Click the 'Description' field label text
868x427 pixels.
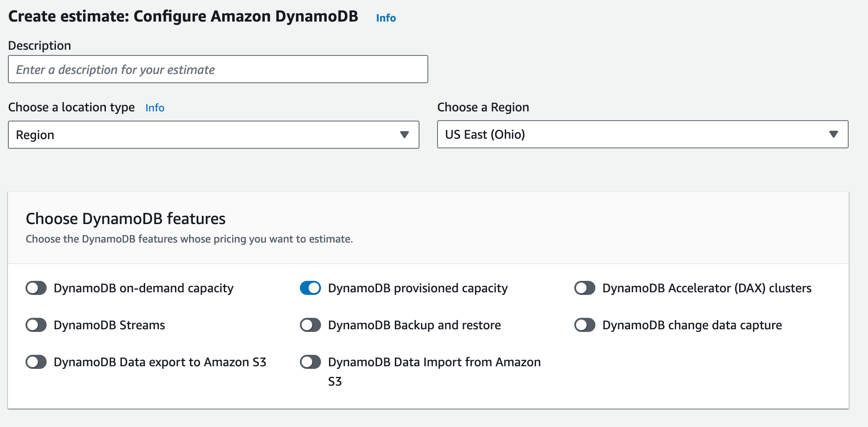(40, 46)
